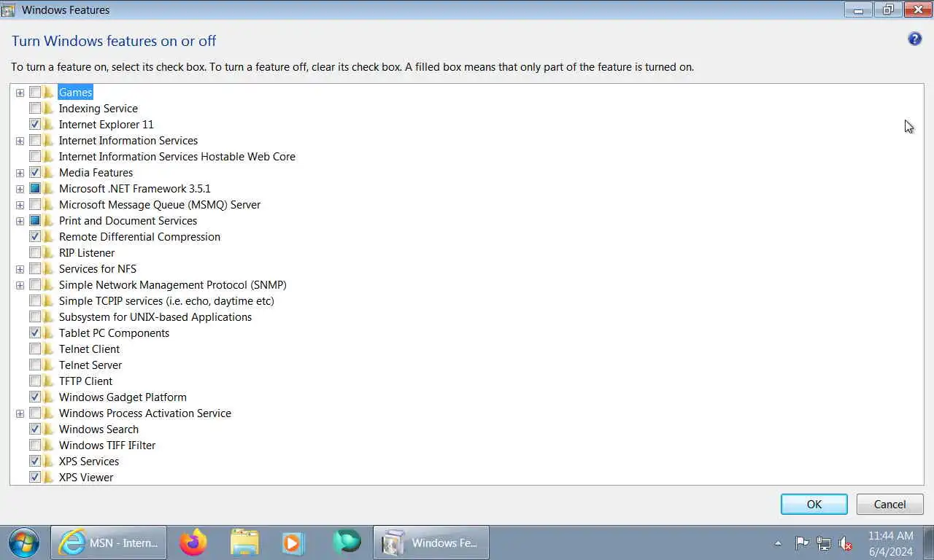
Task: Show hidden system tray icons
Action: pos(778,543)
